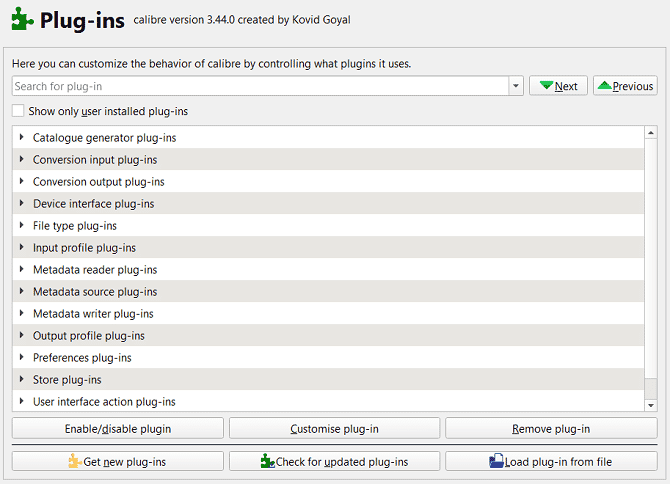The height and width of the screenshot is (484, 670).
Task: Expand the Store plug-ins tree node
Action: (x=21, y=379)
